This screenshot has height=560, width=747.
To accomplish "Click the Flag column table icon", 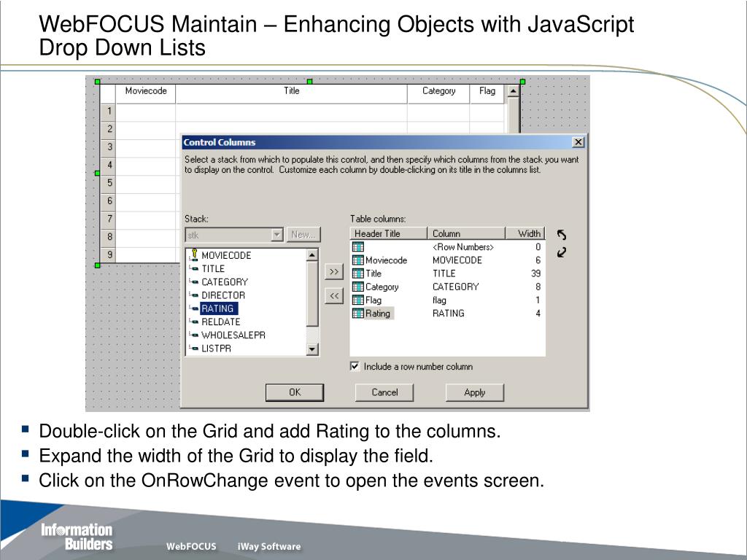I will click(x=357, y=300).
